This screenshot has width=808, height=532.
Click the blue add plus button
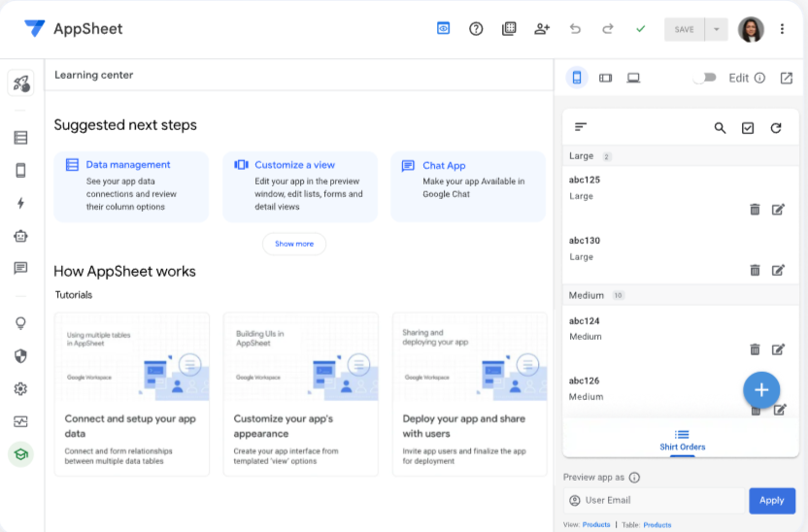pyautogui.click(x=761, y=390)
